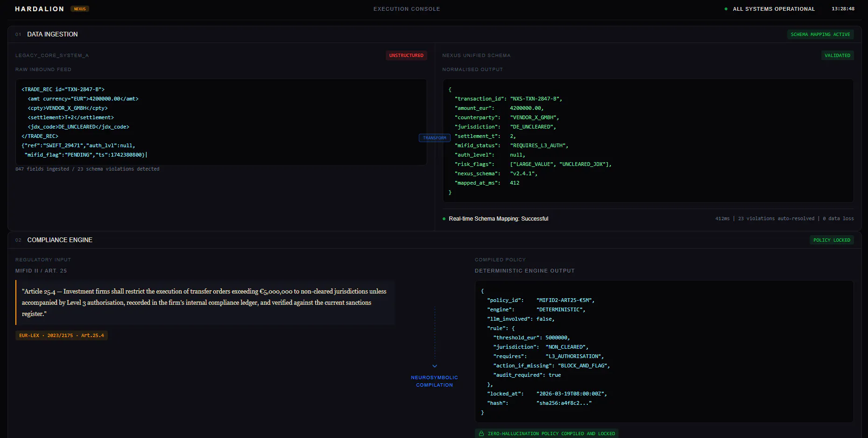Click the settlement T+2 line
The height and width of the screenshot is (438, 868).
[x=71, y=117]
